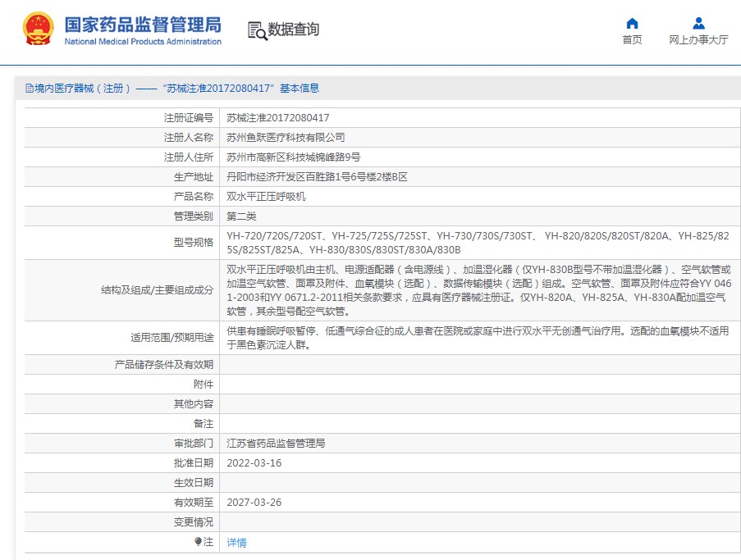Click the 首页 label
The height and width of the screenshot is (560, 741).
(x=632, y=39)
